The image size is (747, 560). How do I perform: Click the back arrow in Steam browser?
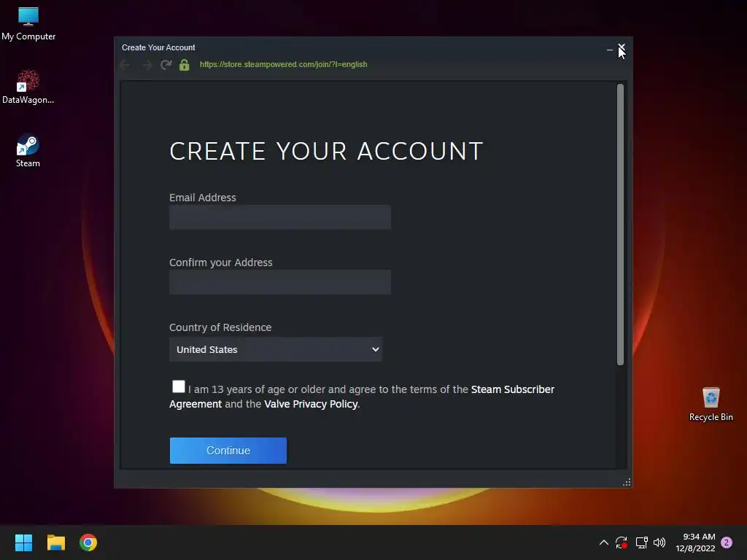pos(125,65)
